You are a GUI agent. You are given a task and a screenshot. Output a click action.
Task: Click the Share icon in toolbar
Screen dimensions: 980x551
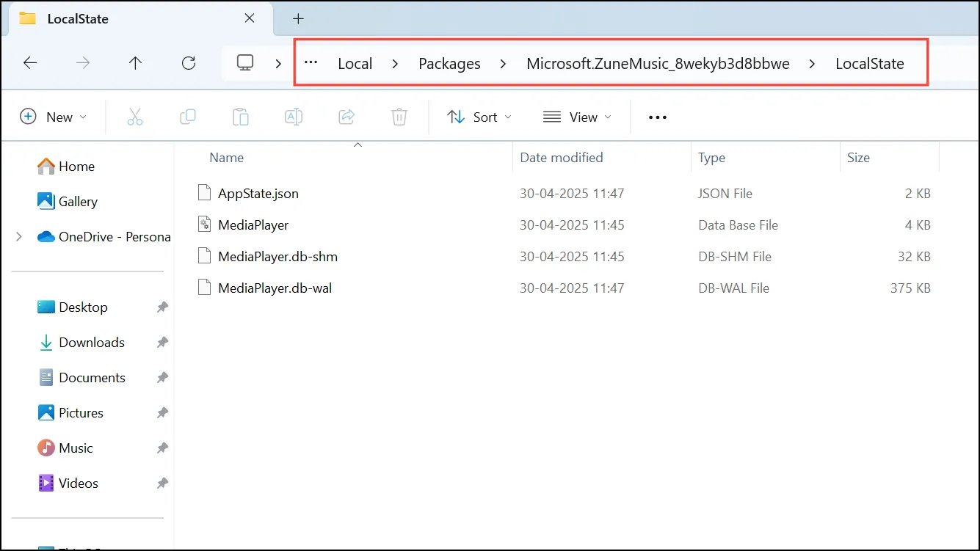coord(346,117)
